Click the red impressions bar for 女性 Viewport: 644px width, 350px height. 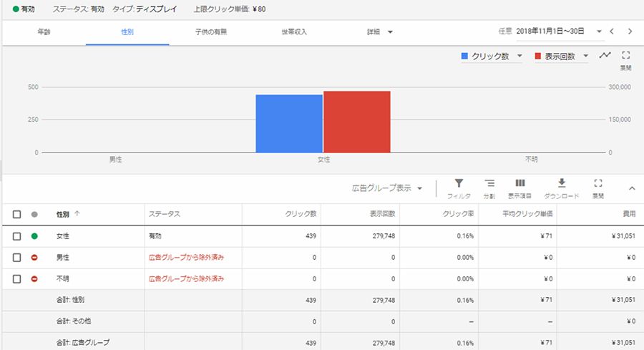357,122
